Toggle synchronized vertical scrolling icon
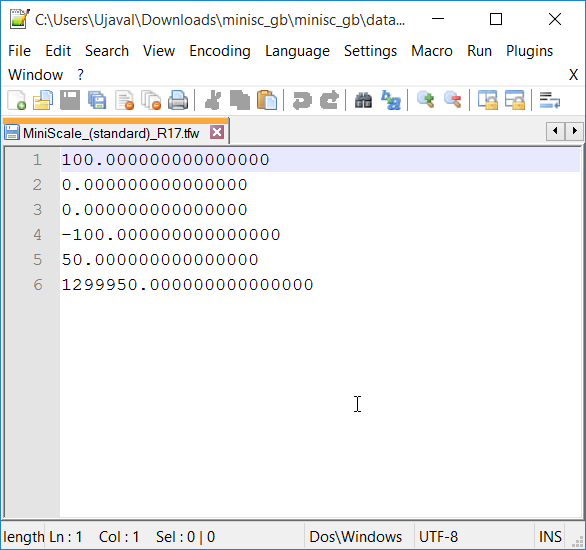The height and width of the screenshot is (550, 586). click(488, 101)
